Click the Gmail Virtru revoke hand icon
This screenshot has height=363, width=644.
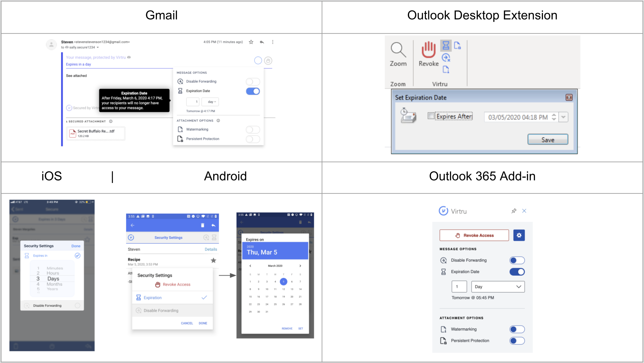[x=268, y=61]
